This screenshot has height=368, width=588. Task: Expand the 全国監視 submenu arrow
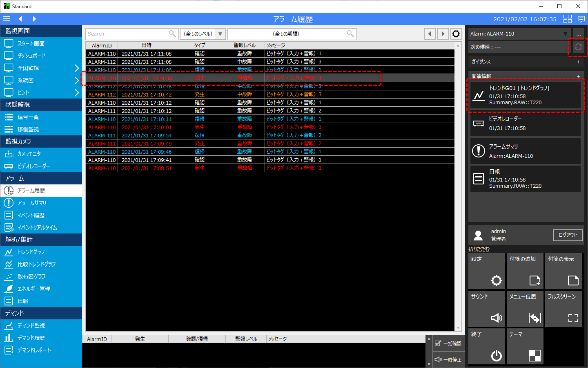pos(76,68)
